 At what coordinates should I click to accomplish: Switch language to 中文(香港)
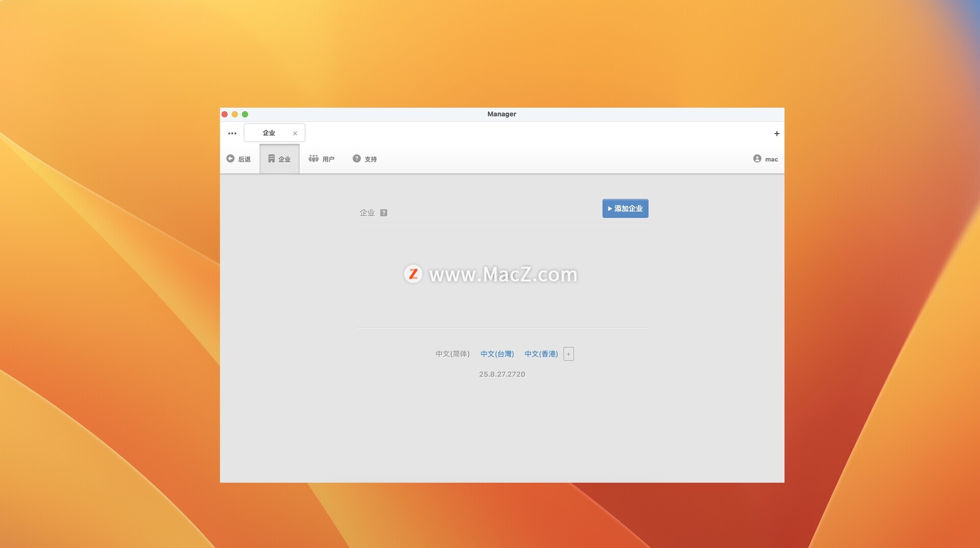point(541,354)
